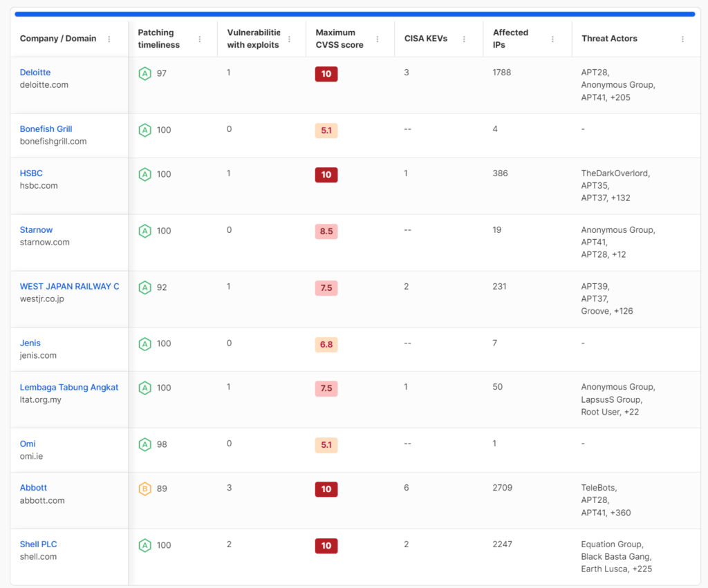The image size is (708, 588).
Task: Click the 6.8 CVSS badge for Jenis
Action: pos(326,344)
